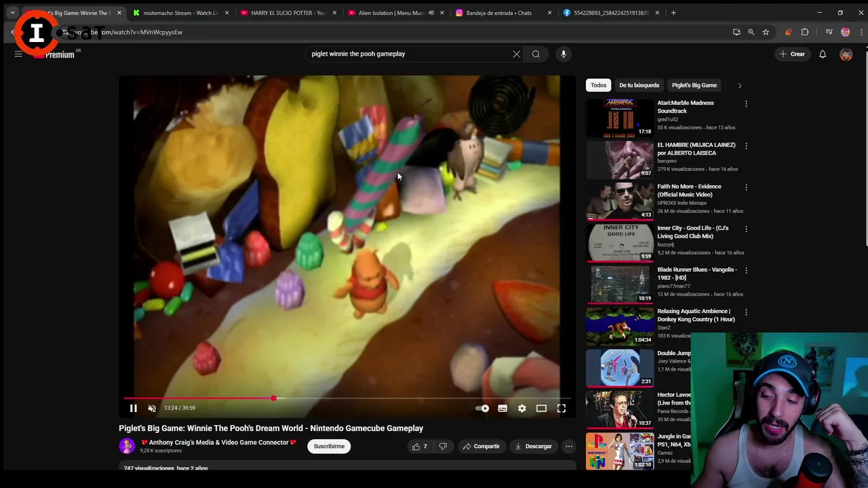Subscribe with the Suscribirme button

(x=329, y=446)
